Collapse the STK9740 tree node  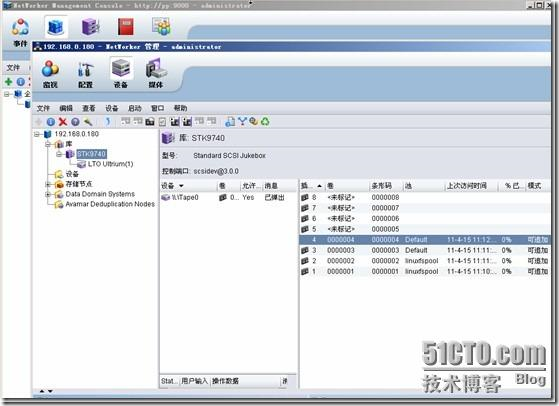[x=59, y=154]
